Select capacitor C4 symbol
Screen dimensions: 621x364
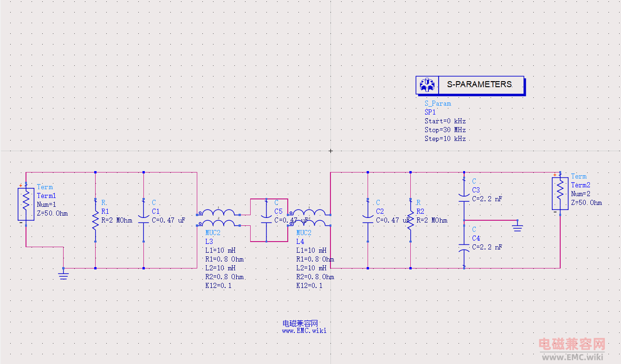(x=464, y=246)
